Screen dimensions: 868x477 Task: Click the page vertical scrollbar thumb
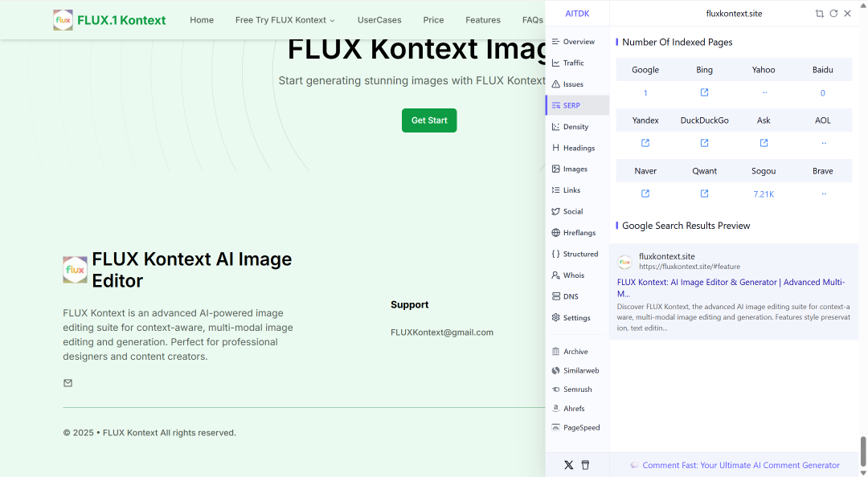(862, 451)
